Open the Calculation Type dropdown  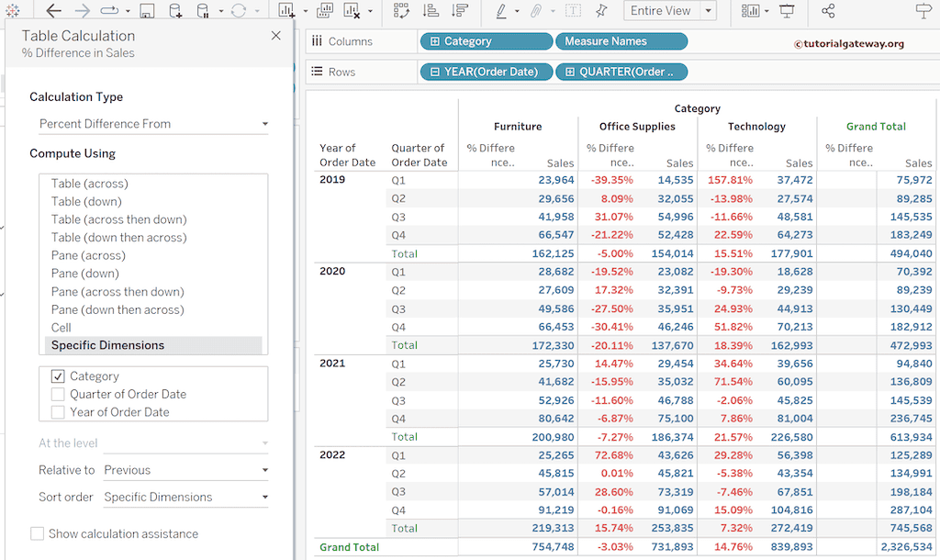coord(153,124)
